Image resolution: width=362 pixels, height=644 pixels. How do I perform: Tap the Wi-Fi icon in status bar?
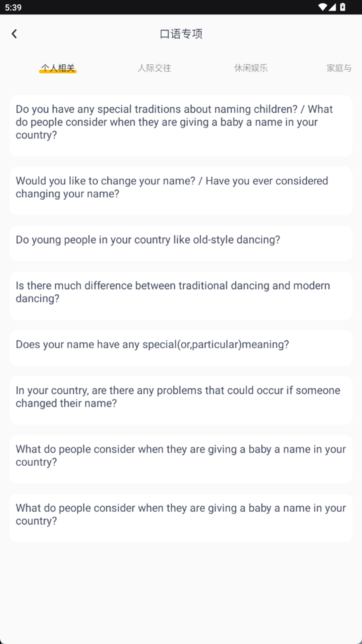322,7
